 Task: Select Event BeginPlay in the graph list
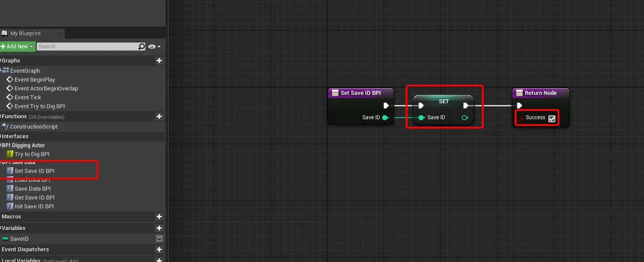tap(35, 80)
